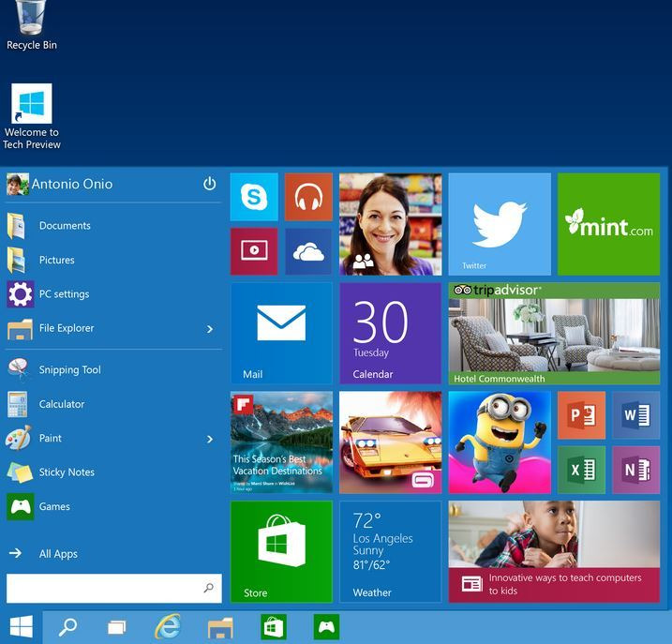Click the Windows Start button
This screenshot has width=672, height=644.
(x=21, y=627)
